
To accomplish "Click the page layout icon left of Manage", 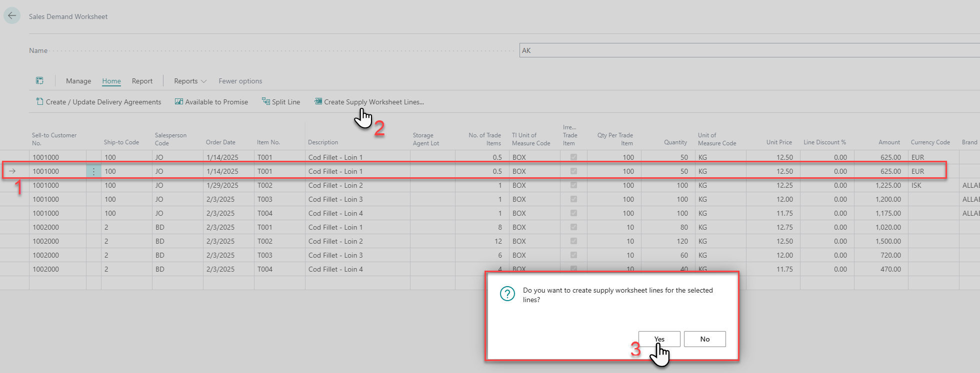I will click(x=39, y=81).
